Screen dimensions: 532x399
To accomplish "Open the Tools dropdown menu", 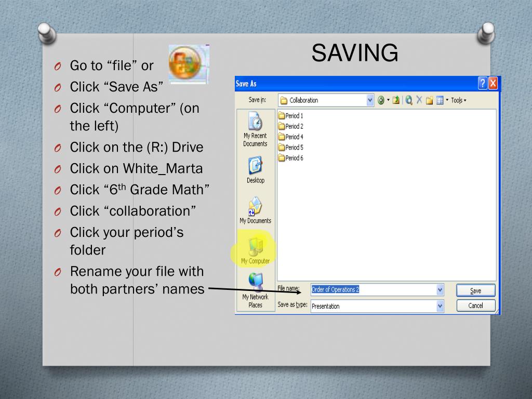I will 458,100.
